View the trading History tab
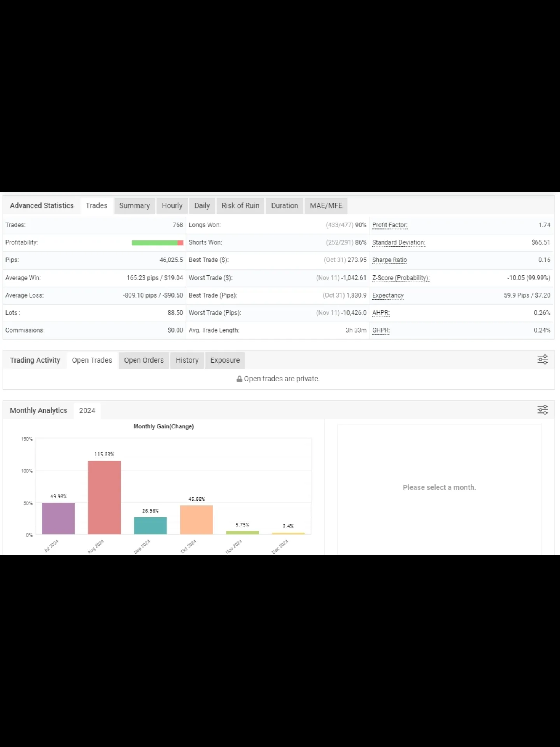Image resolution: width=560 pixels, height=747 pixels. [187, 360]
